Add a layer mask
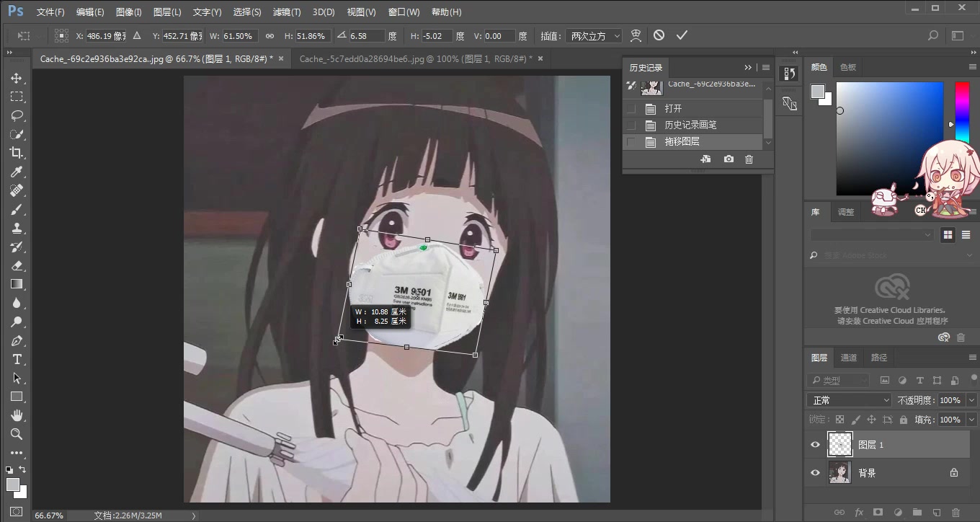This screenshot has width=980, height=522. (878, 513)
